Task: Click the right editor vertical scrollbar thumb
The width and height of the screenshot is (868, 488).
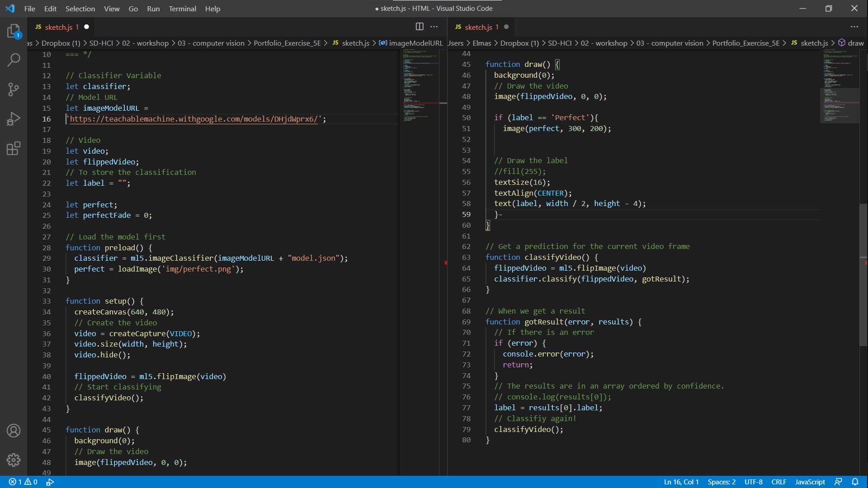Action: coord(863,275)
